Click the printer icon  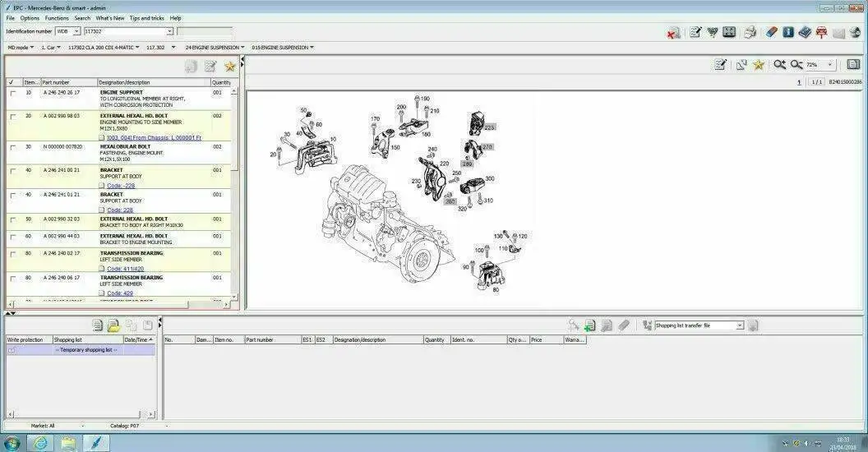point(750,32)
